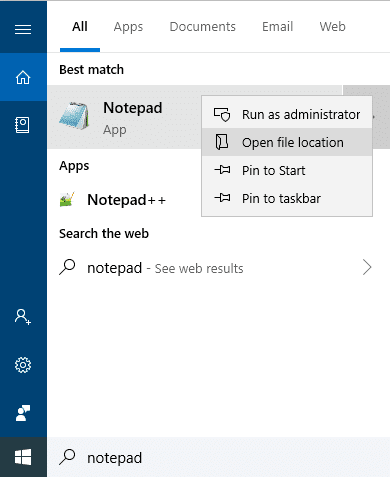Open the Settings gear in the sidebar
Viewport: 390px width, 478px height.
(23, 365)
